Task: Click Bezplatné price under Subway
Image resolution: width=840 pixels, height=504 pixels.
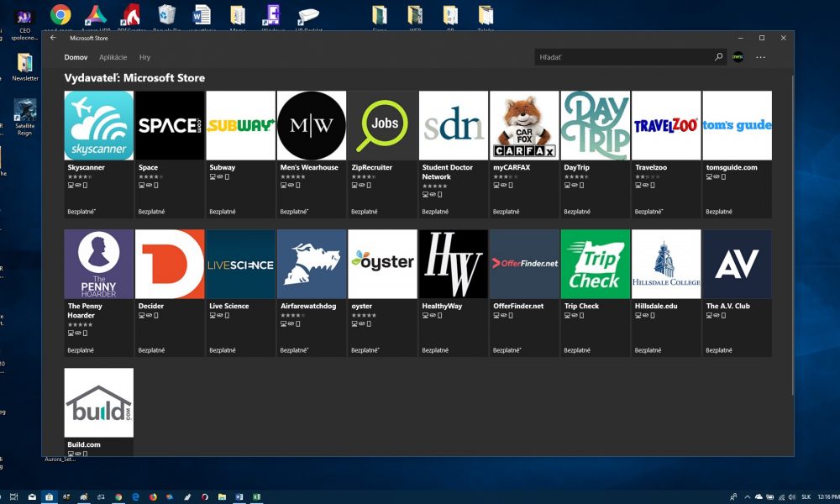Action: 223,212
